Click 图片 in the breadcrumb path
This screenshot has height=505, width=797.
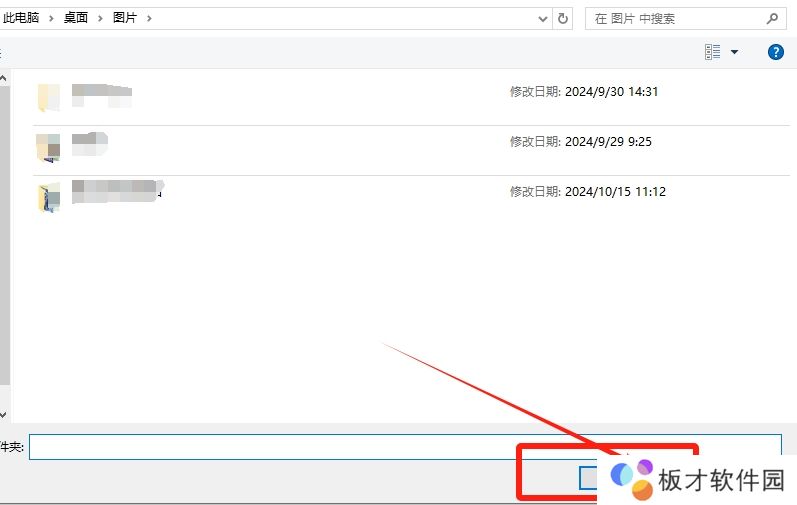(126, 18)
